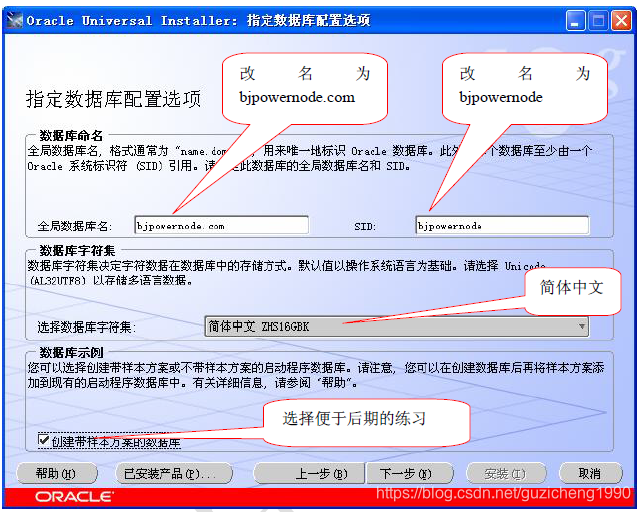Click the 数据库字符集 group label

click(x=77, y=250)
